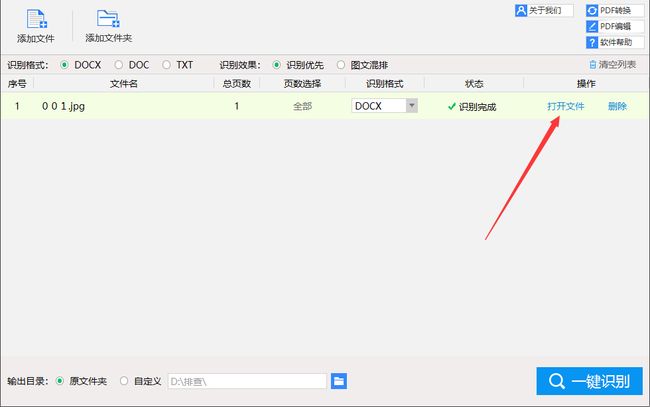Choose 识别优先 recognition effect
The height and width of the screenshot is (407, 650).
276,65
